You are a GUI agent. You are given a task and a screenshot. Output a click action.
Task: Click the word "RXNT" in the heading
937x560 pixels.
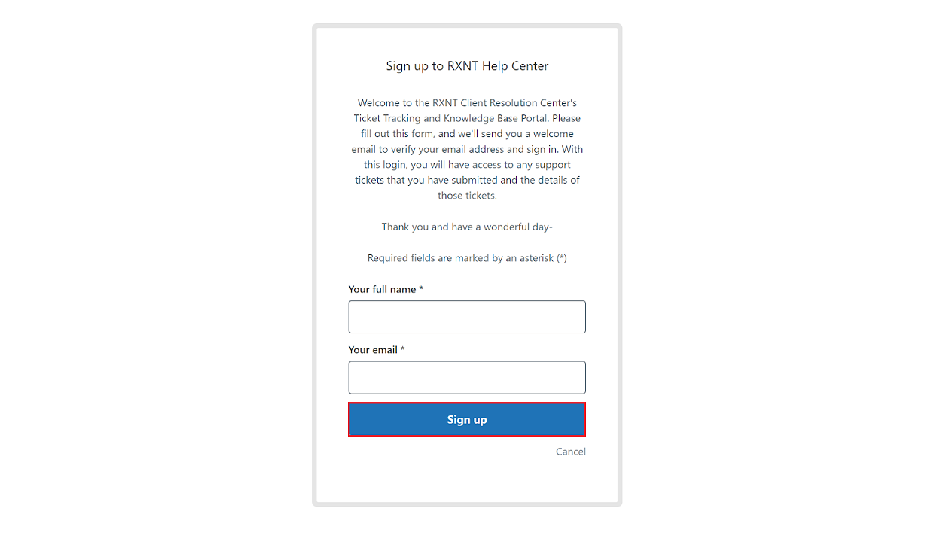click(x=462, y=66)
